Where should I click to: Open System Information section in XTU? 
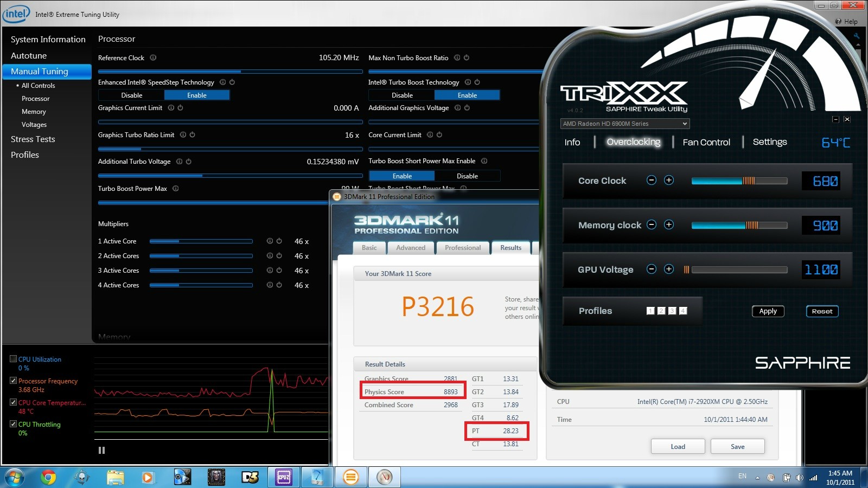point(48,40)
